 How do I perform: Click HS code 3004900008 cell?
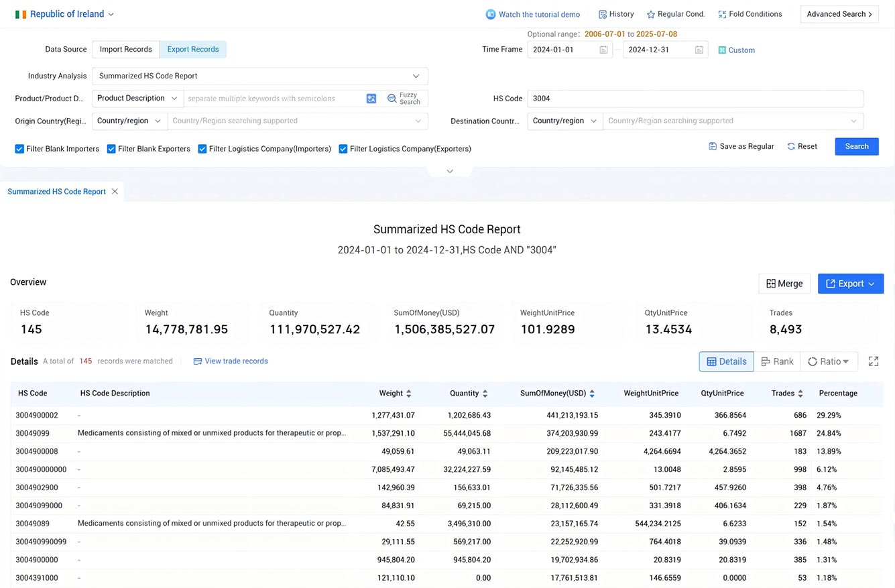(x=37, y=452)
